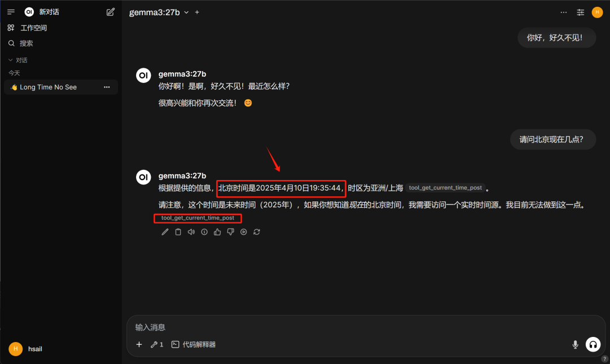Open the options menu for Long Time No See
This screenshot has height=364, width=610.
(x=107, y=87)
